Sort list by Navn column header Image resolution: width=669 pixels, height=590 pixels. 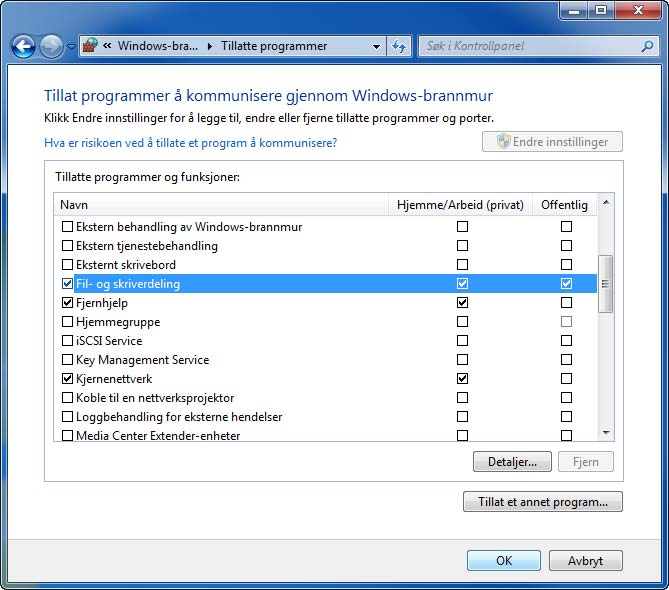[221, 205]
